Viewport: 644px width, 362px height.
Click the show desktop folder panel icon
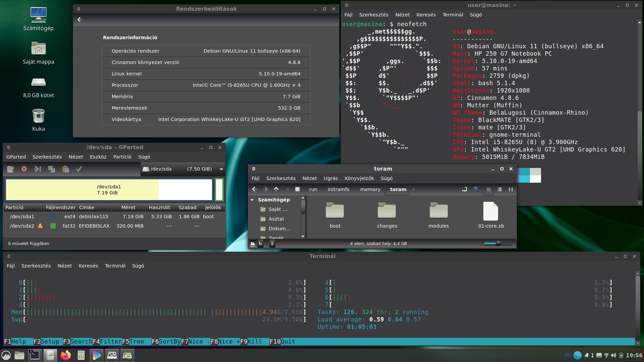pyautogui.click(x=19, y=355)
